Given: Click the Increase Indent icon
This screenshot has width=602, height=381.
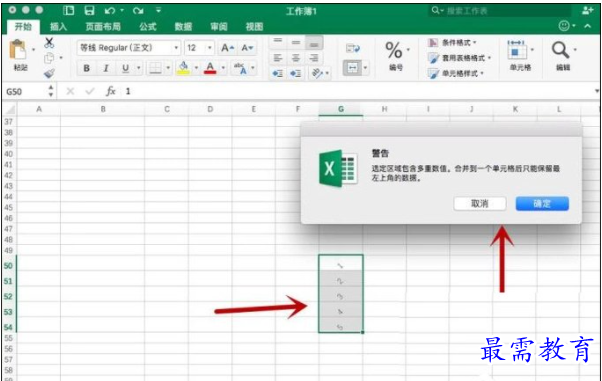Looking at the screenshot, I should tap(296, 73).
